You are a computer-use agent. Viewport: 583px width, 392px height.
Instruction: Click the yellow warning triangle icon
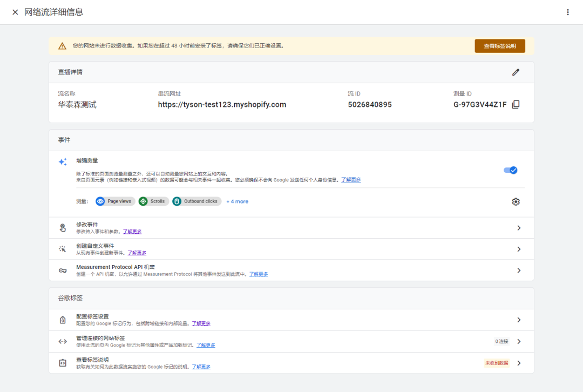[63, 46]
